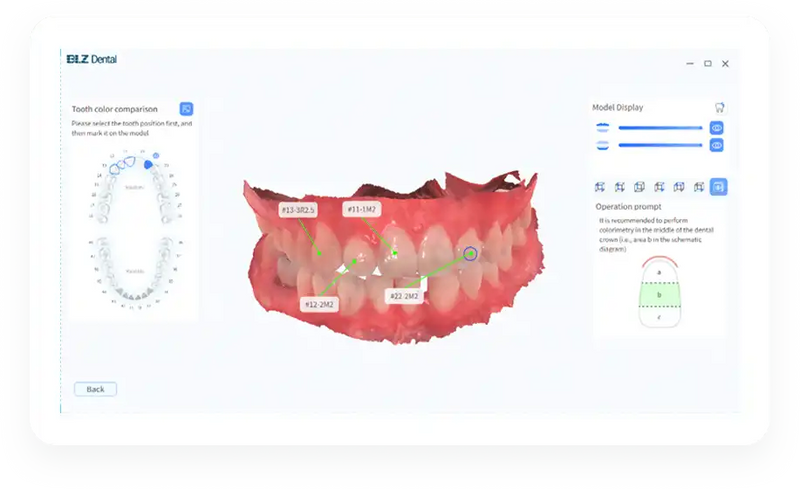Select the fourth cube view orientation icon
Image resolution: width=800 pixels, height=489 pixels.
coord(659,187)
